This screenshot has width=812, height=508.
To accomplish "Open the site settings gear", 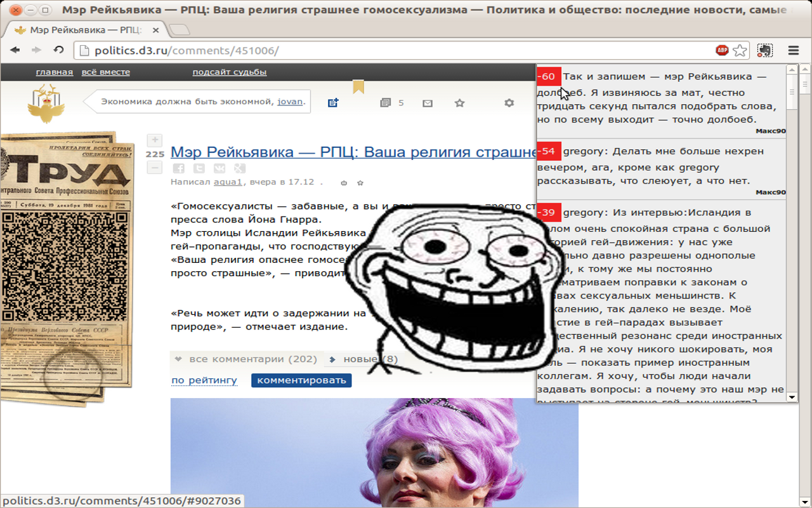I will point(509,103).
